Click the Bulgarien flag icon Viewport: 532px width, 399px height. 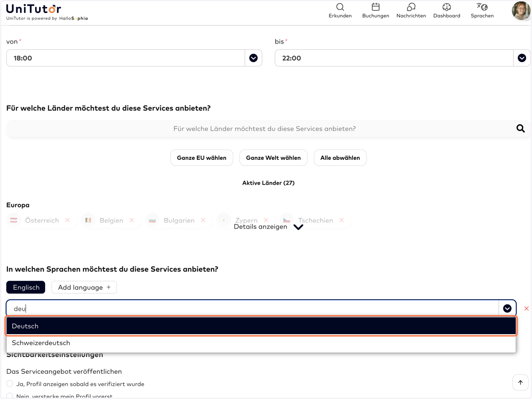pos(152,220)
